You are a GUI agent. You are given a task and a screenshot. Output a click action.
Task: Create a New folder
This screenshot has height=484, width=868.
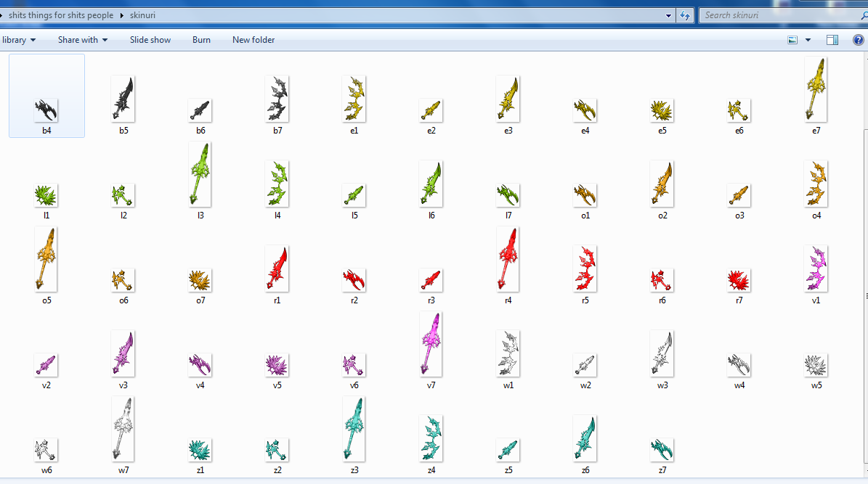tap(253, 40)
